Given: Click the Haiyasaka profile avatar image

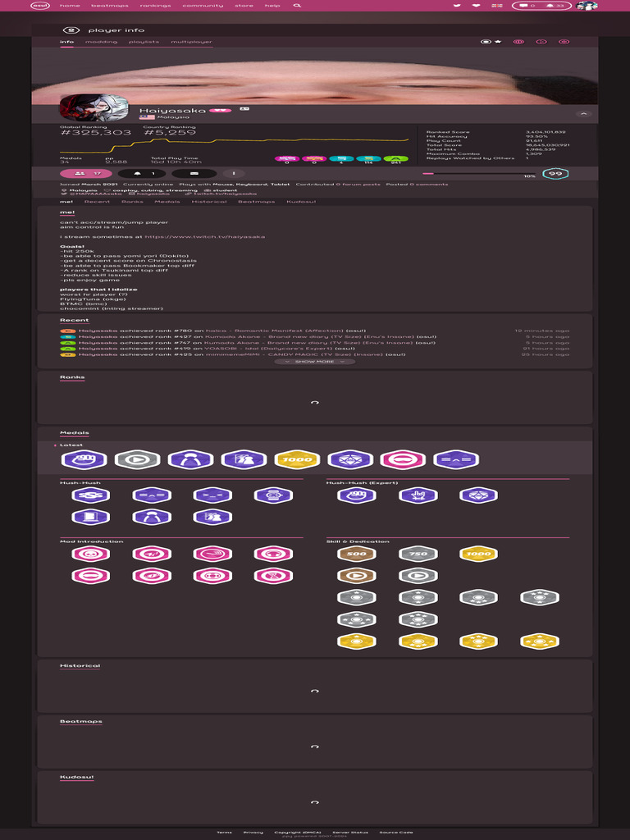Looking at the screenshot, I should [94, 107].
